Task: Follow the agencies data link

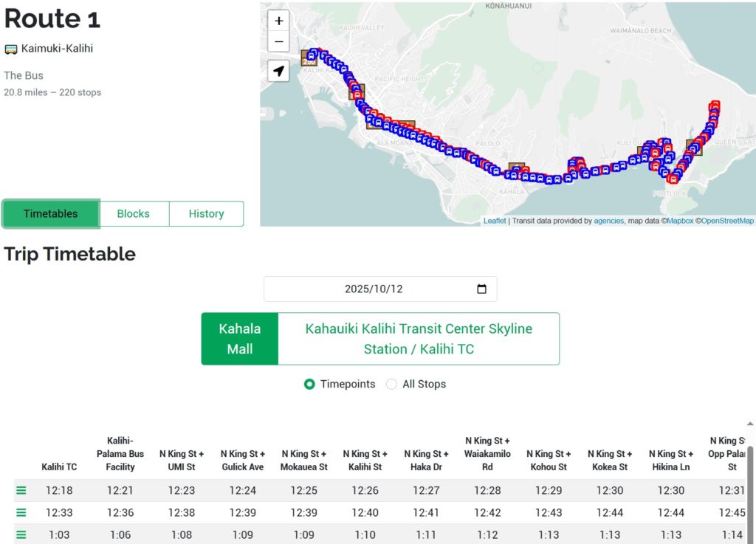Action: (x=609, y=221)
